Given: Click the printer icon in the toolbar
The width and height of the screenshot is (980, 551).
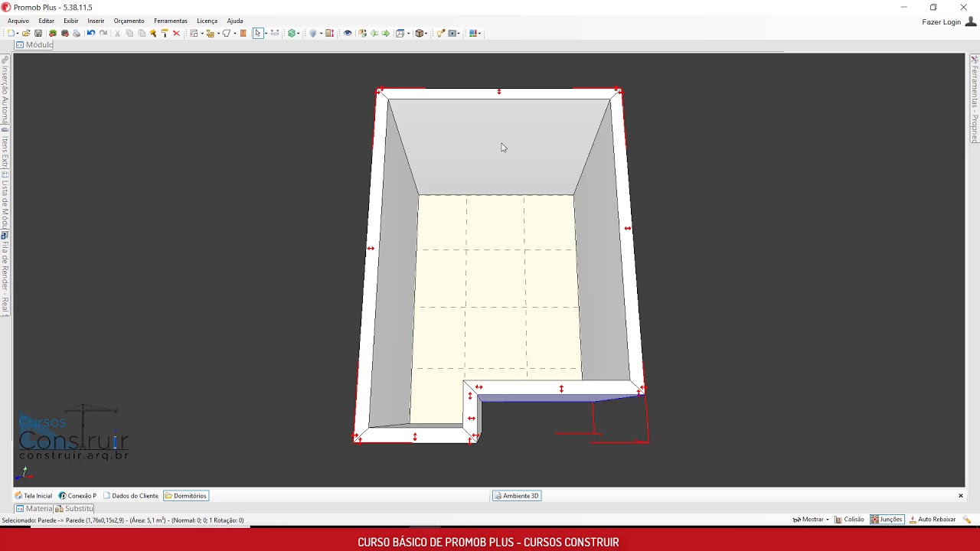Looking at the screenshot, I should pos(77,33).
